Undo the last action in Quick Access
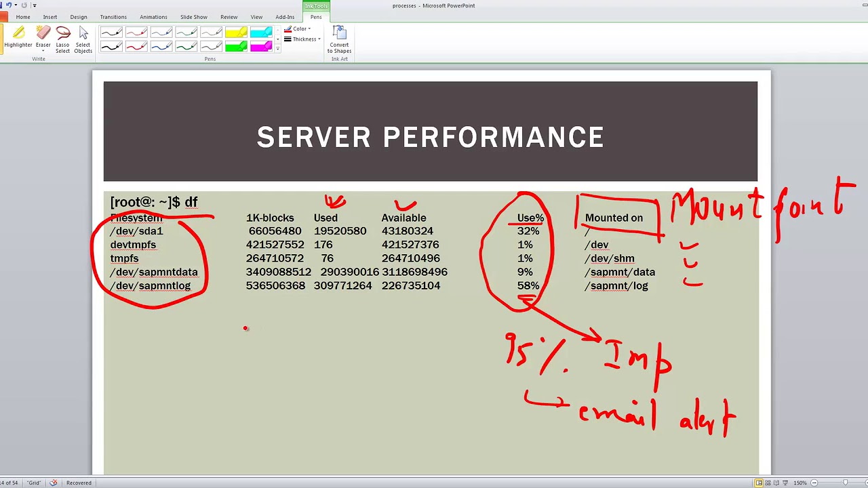Screen dimensions: 868x488 click(8, 5)
